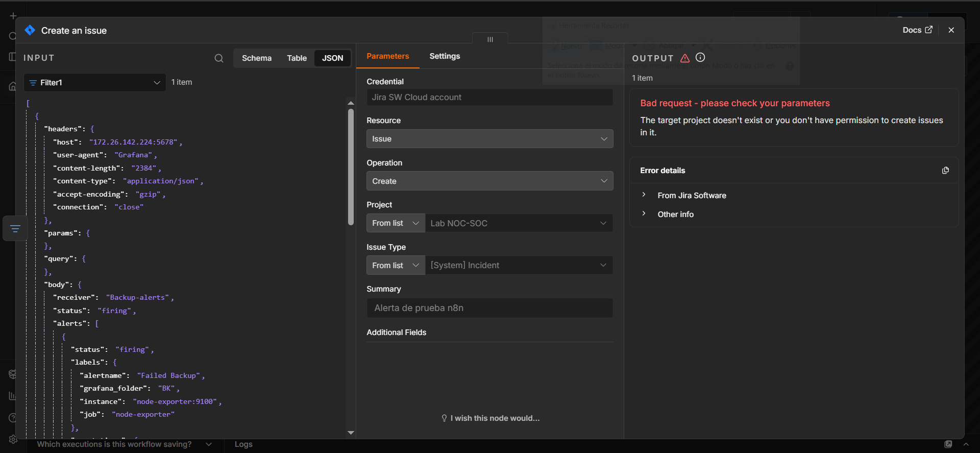Click the Jira node icon beside the title
Viewport: 980px width, 453px height.
(30, 31)
